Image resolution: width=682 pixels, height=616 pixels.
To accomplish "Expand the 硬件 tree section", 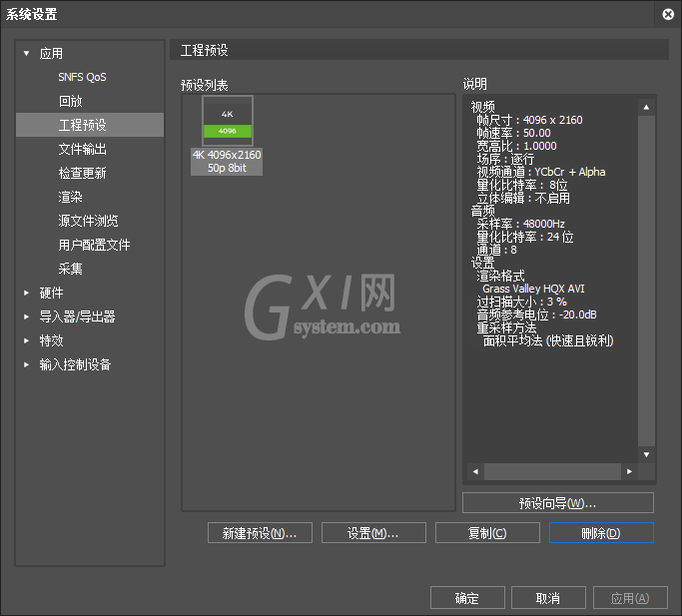I will [27, 293].
